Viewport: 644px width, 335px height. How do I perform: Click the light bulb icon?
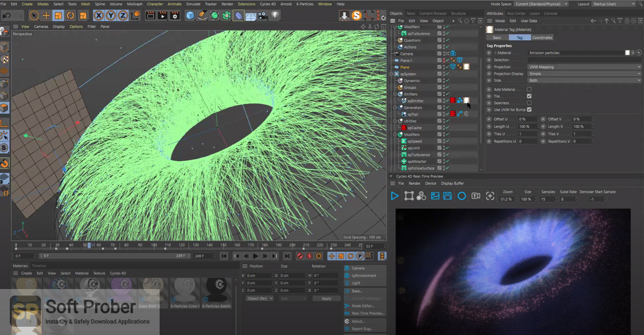275,16
